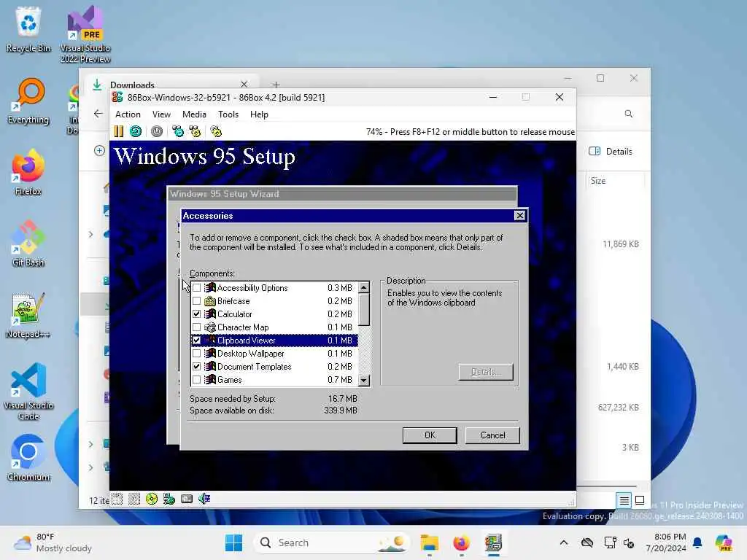Click the gray ACPI power shutdown icon
This screenshot has height=560, width=747.
pos(157,131)
